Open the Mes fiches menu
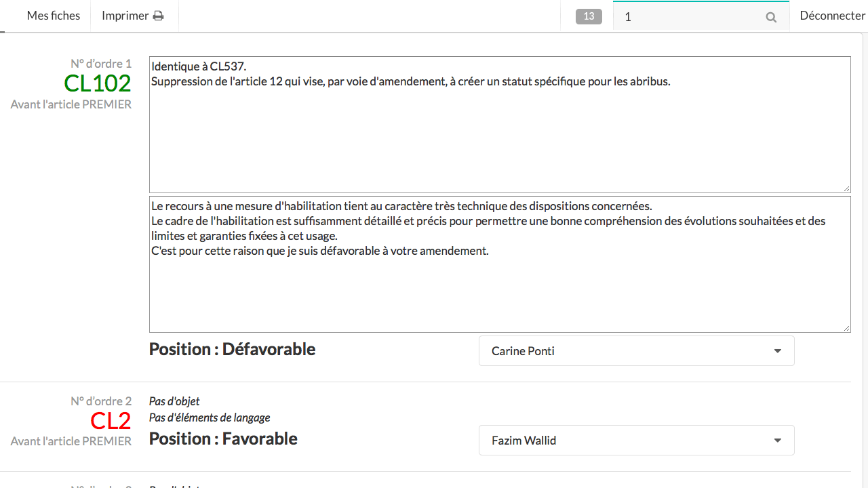Screen dimensions: 868x488 (x=53, y=16)
